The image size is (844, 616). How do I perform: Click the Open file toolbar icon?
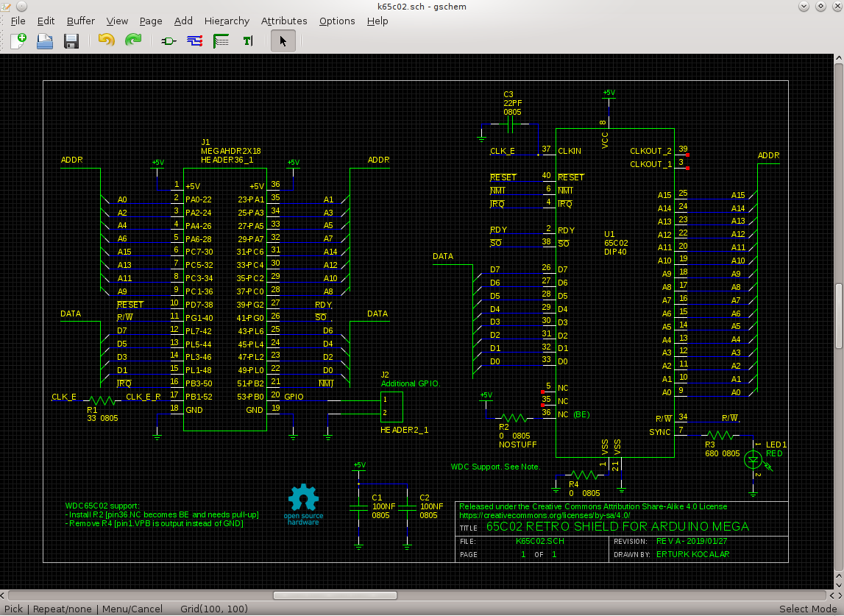click(45, 41)
